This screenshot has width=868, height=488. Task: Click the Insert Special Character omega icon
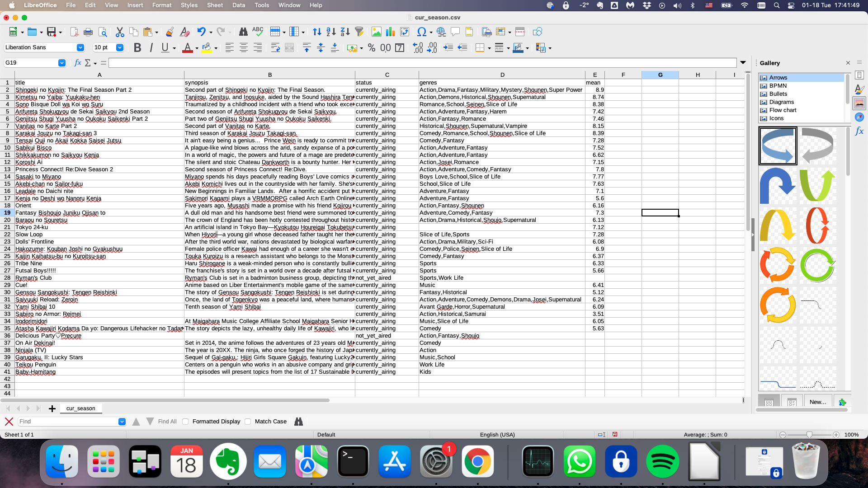(x=421, y=32)
